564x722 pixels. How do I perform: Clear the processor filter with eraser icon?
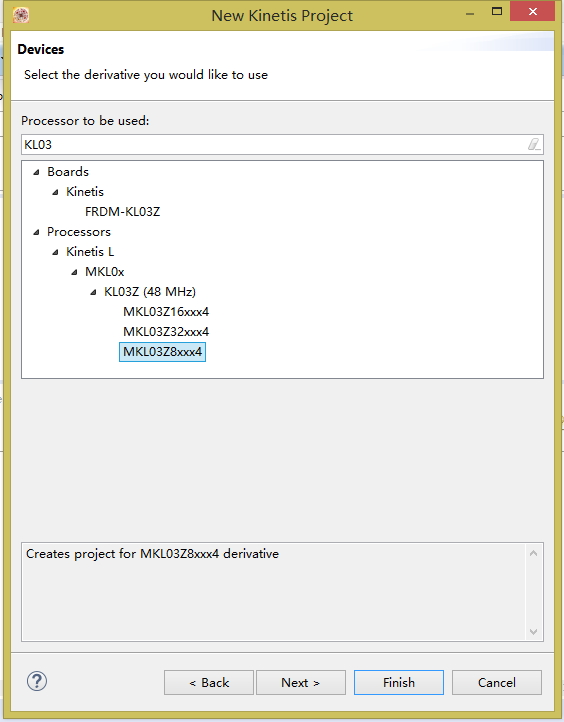tap(534, 145)
